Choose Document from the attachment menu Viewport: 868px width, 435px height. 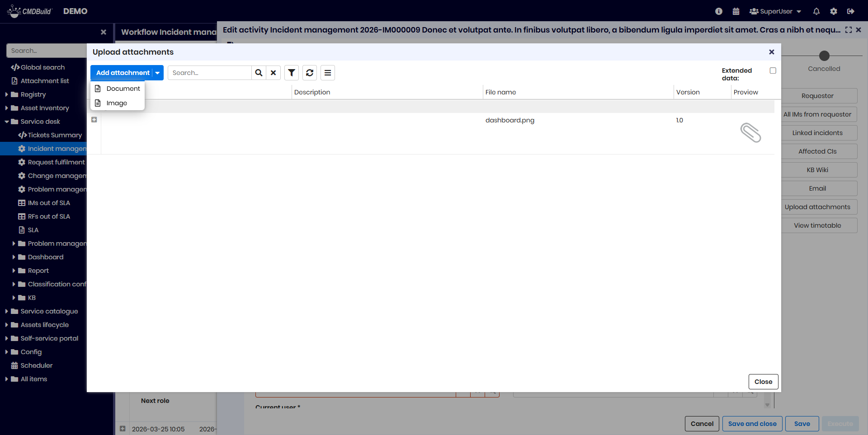pos(123,89)
